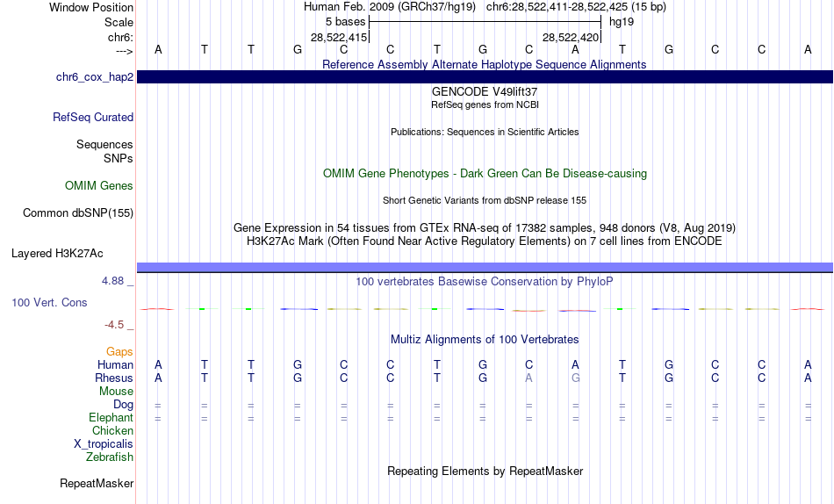Select the X_tropicalis species label

104,444
